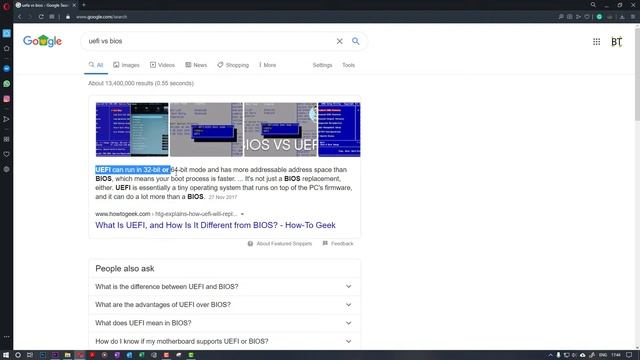Viewport: 640px width, 360px height.
Task: Open the bookmarks heart in the sidebar
Action: pyautogui.click(x=7, y=154)
